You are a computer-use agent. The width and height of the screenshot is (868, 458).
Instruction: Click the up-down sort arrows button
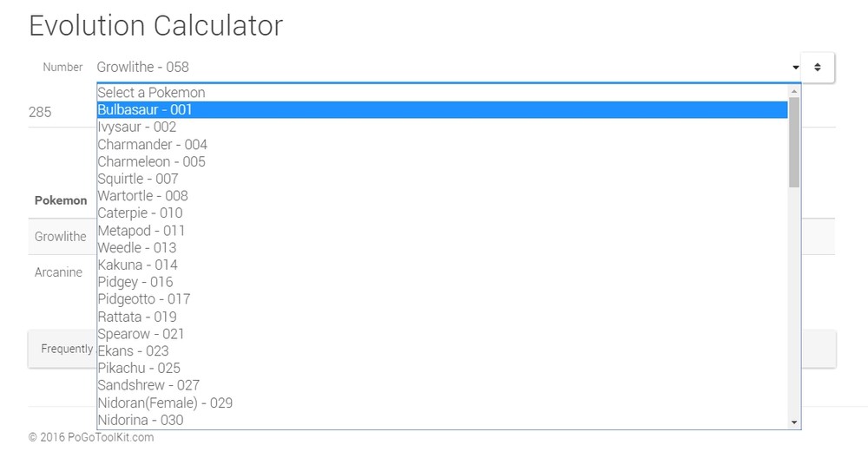818,67
